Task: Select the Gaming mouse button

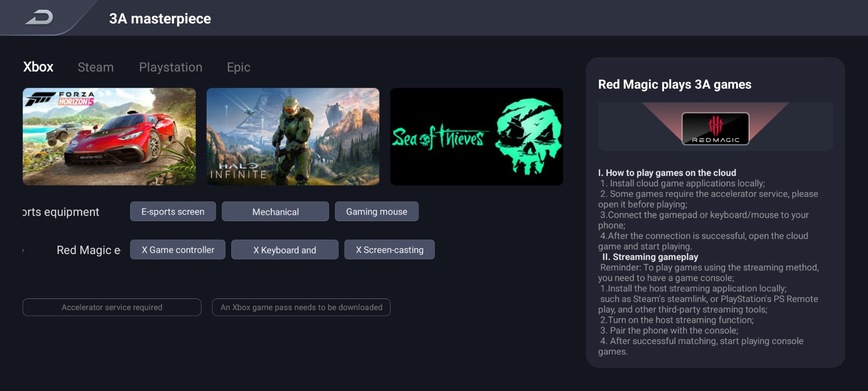Action: pos(377,212)
